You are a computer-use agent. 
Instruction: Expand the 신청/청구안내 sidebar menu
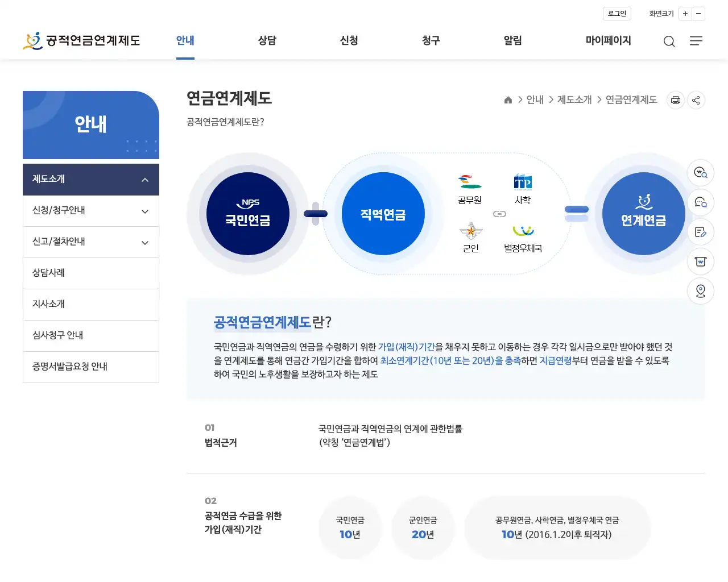(x=91, y=210)
